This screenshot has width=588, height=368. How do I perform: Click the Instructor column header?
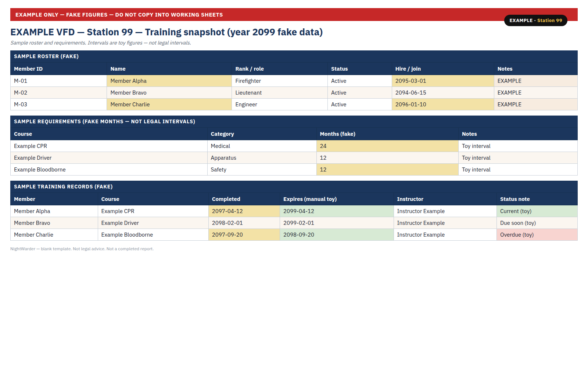coord(445,199)
